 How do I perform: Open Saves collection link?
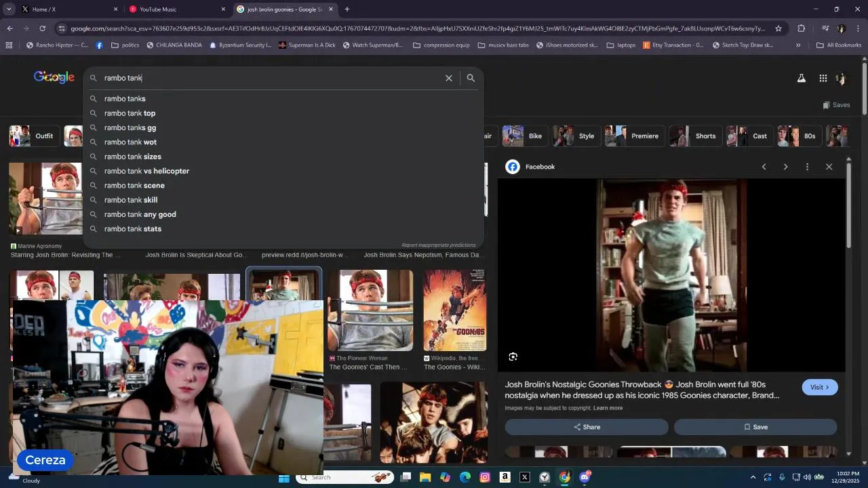836,105
